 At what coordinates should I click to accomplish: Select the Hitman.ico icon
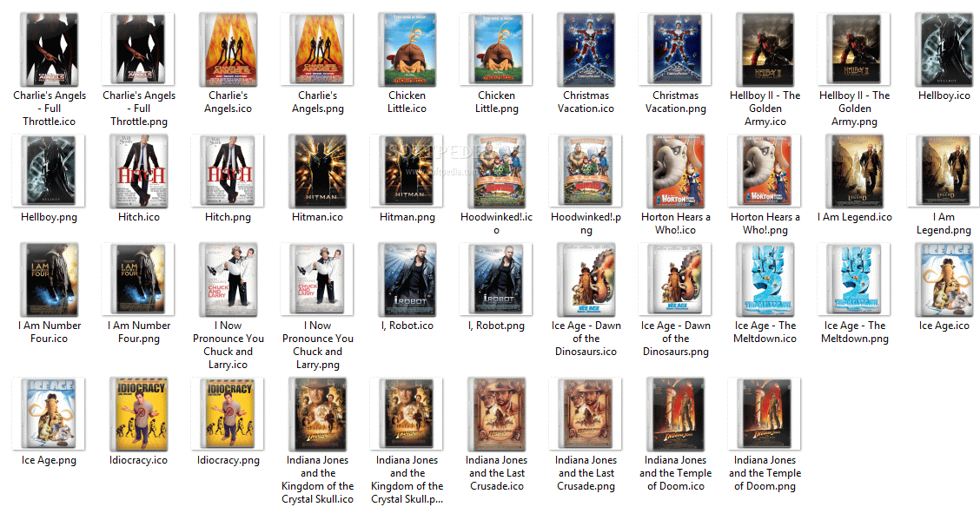pos(317,170)
